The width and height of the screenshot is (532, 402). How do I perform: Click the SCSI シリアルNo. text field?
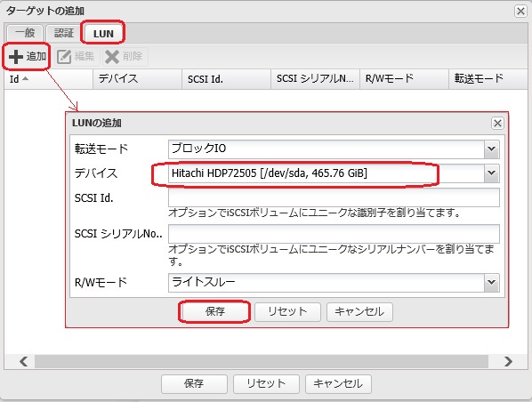[x=334, y=234]
